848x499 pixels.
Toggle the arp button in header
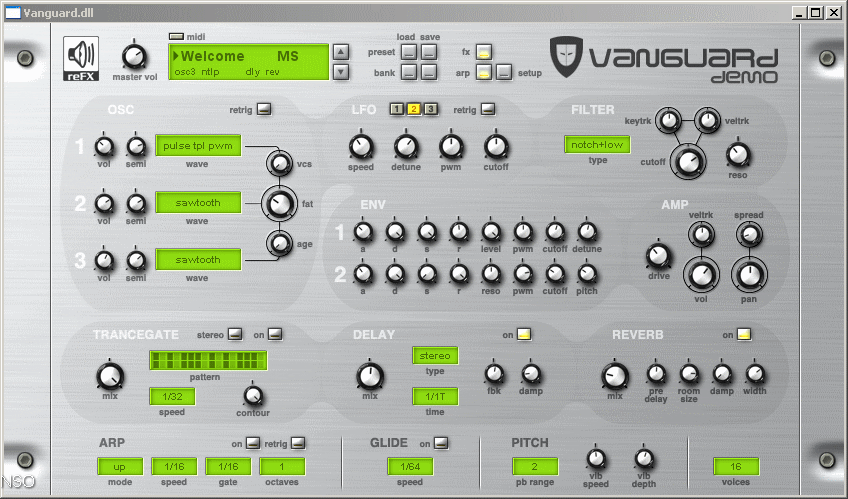[x=484, y=72]
